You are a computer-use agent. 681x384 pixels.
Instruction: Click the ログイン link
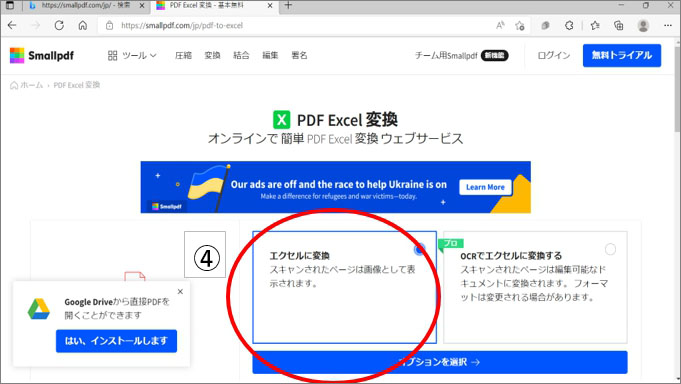click(554, 56)
